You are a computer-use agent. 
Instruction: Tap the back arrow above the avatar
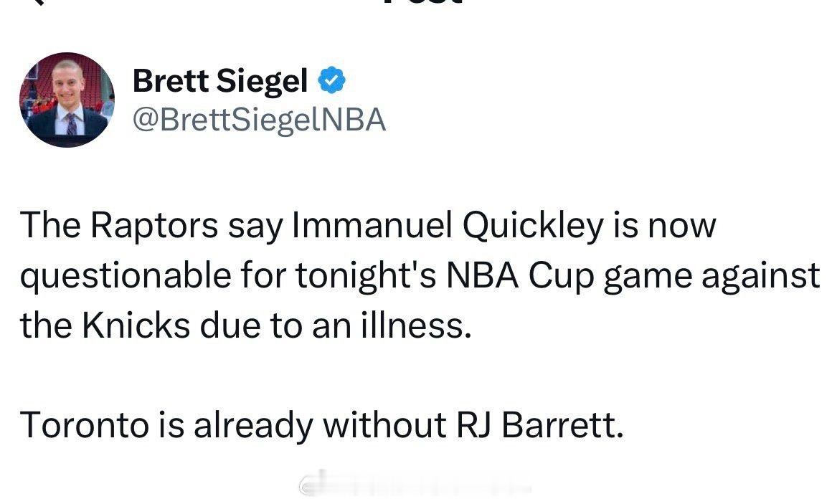coord(39,2)
